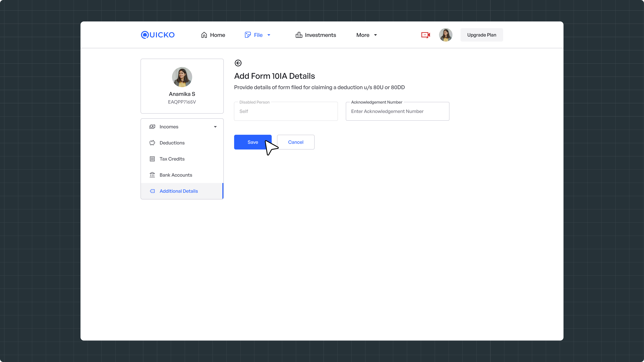
Task: Open the Home nav item
Action: click(x=213, y=35)
